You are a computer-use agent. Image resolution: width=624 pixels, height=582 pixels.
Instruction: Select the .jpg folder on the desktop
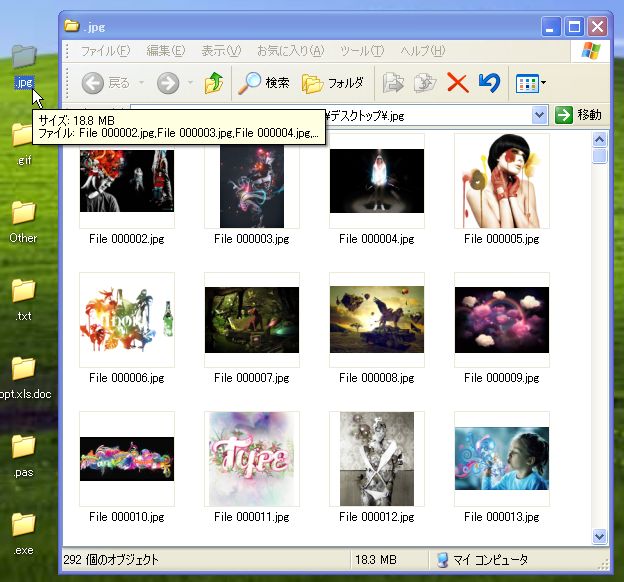(24, 66)
